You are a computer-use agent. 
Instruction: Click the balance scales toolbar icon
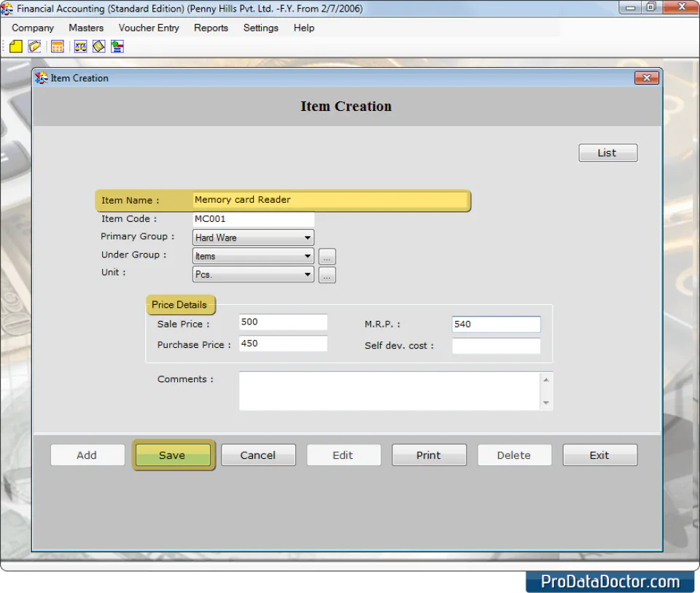[x=80, y=47]
